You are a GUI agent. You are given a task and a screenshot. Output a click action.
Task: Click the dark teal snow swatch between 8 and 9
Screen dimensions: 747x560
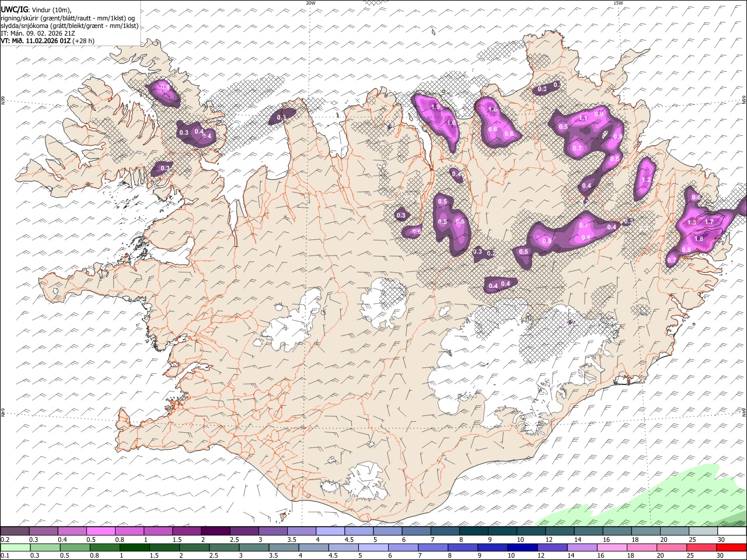[473, 531]
